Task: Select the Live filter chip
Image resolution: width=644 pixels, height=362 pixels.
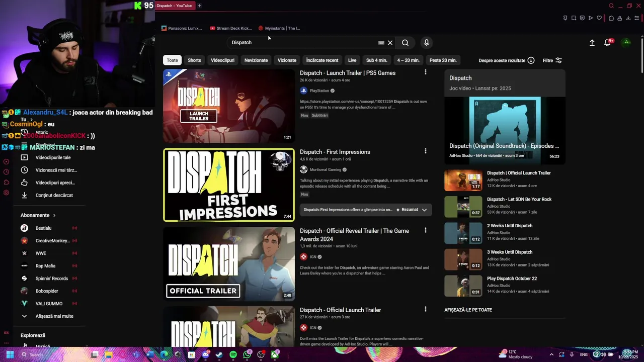Action: (352, 60)
